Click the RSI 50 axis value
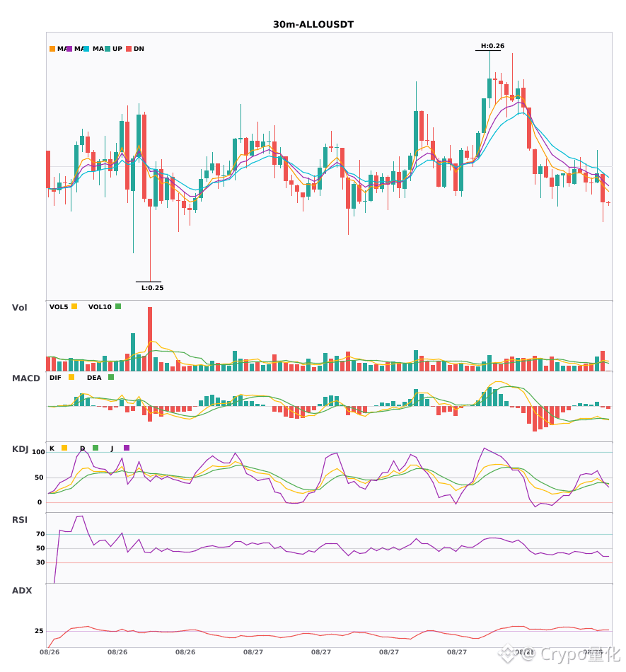The width and height of the screenshot is (626, 672). (40, 548)
